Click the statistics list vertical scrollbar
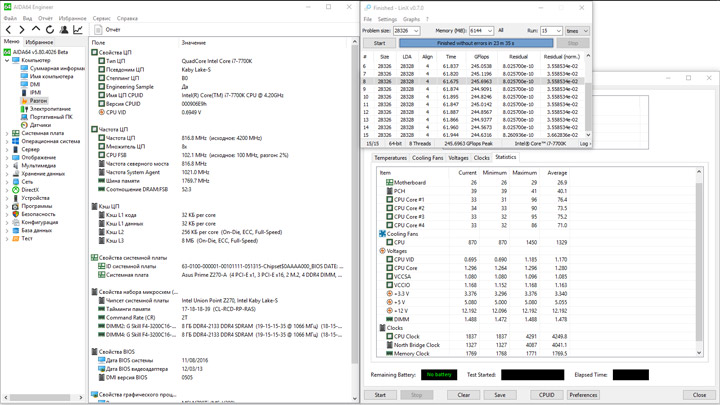720x405 pixels. point(699,260)
